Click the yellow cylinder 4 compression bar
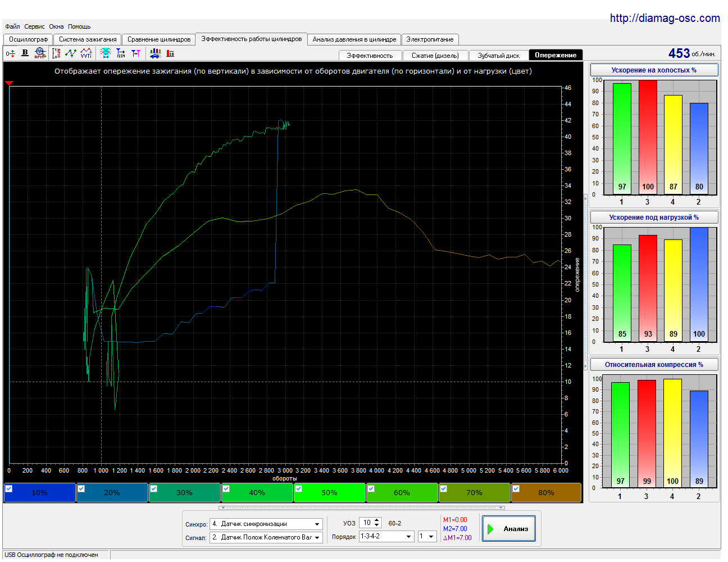 click(672, 433)
